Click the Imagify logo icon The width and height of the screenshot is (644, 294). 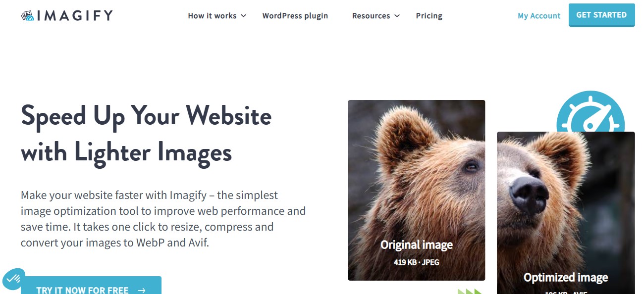pyautogui.click(x=27, y=16)
